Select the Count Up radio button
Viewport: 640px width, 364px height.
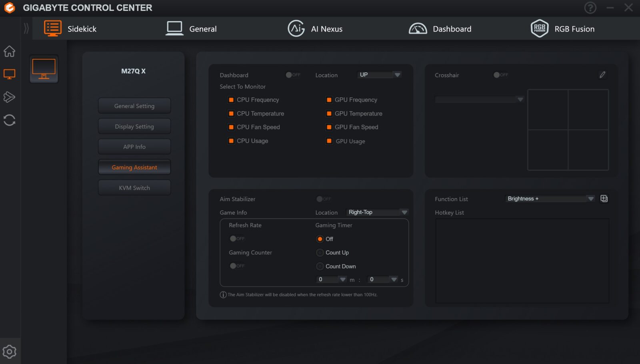[320, 253]
